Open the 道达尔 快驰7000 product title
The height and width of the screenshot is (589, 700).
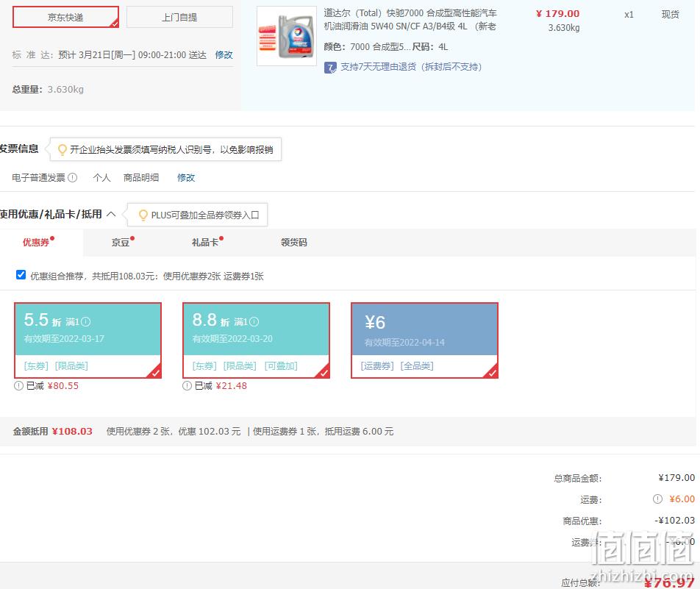coord(410,20)
